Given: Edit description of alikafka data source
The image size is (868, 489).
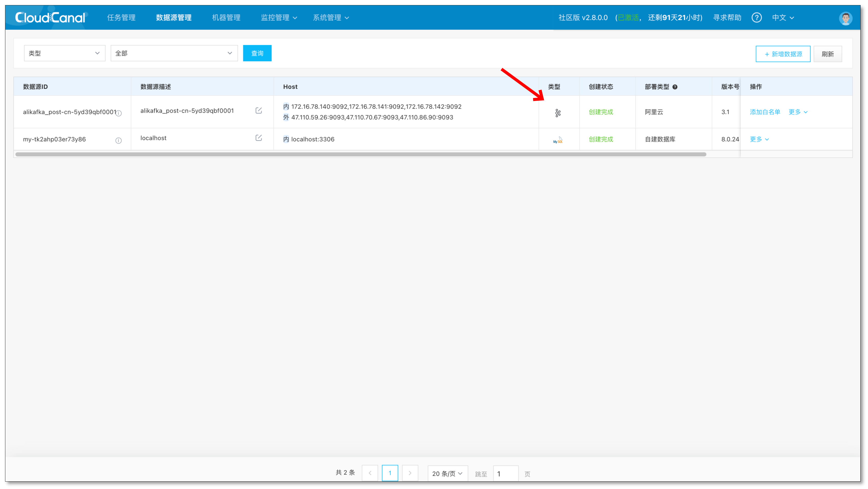Looking at the screenshot, I should point(259,111).
